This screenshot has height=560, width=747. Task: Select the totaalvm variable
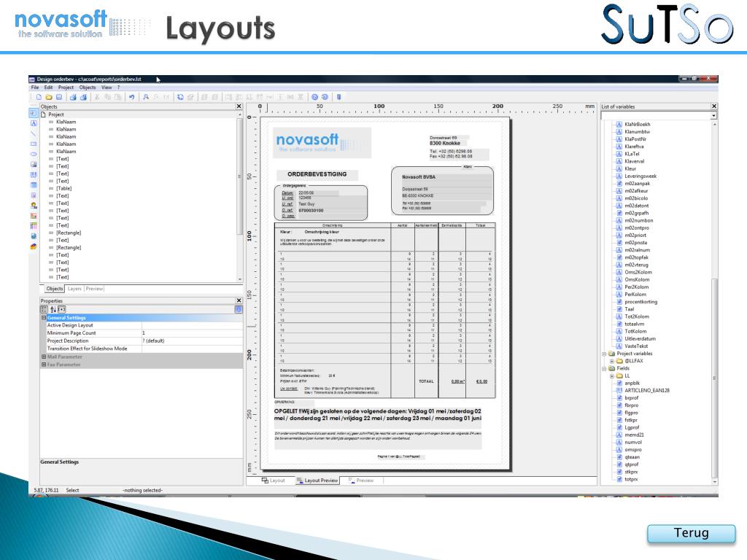[x=634, y=324]
